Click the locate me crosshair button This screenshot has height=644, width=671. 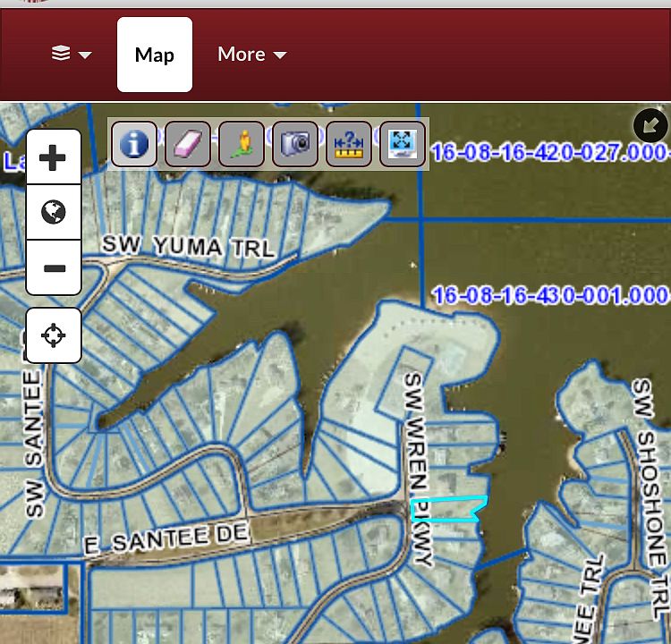coord(54,335)
